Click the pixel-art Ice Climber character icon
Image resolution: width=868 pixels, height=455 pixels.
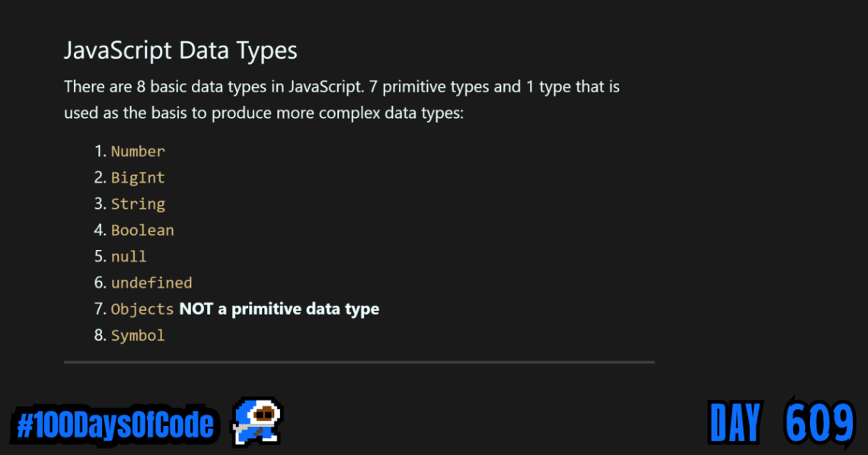257,421
